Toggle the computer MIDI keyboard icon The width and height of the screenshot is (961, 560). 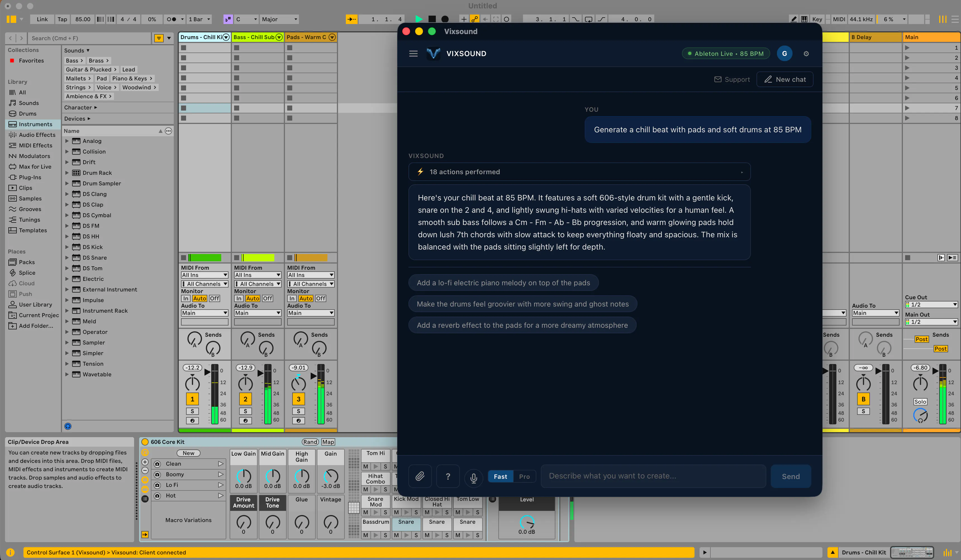[x=804, y=19]
